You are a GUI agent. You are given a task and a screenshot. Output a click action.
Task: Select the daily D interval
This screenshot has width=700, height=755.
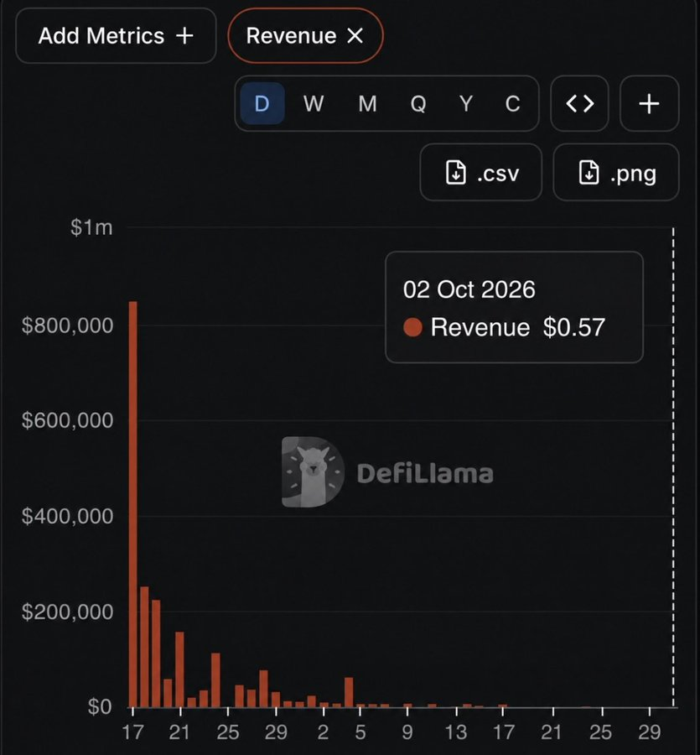[x=262, y=103]
